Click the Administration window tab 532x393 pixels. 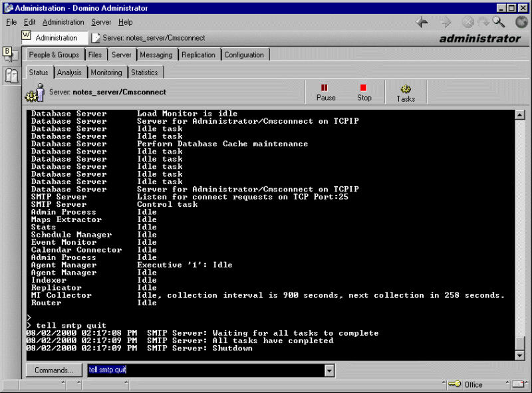(x=55, y=38)
